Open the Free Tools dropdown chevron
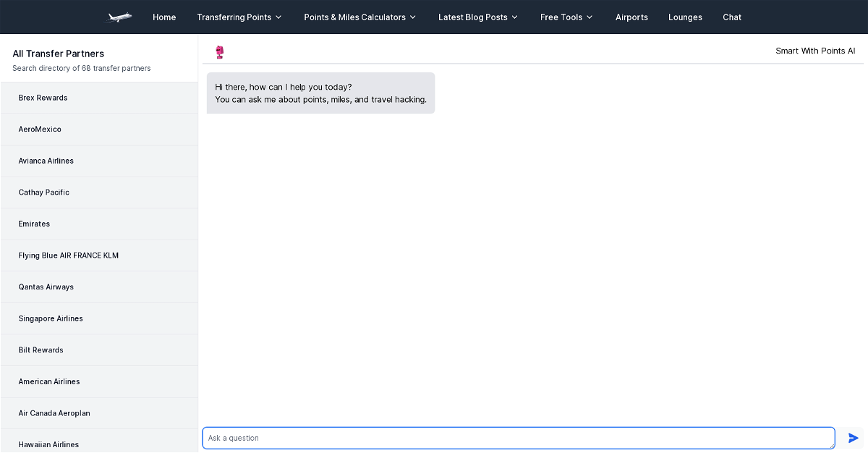 590,17
